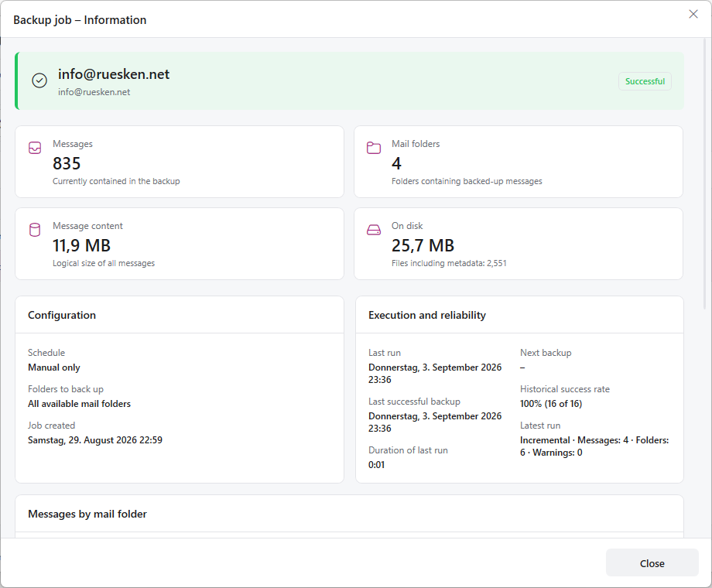Screen dimensions: 712x588
Task: Click the On disk drive icon
Action: 374,230
